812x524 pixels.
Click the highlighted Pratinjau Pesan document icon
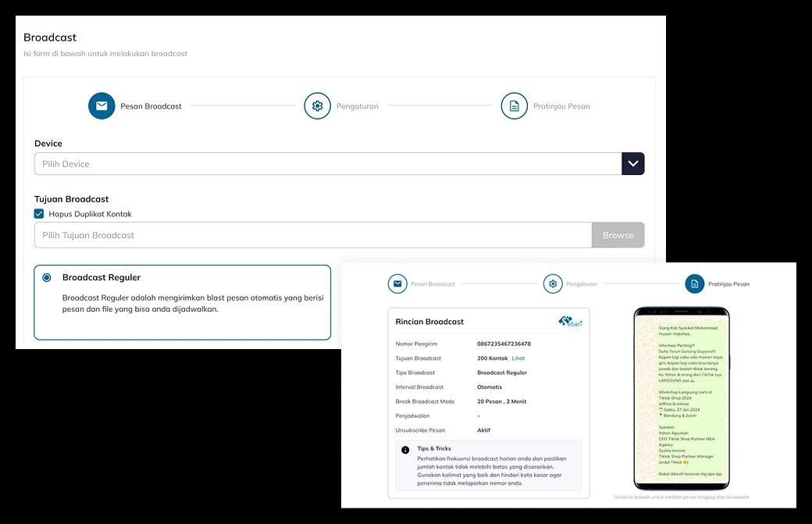[694, 284]
